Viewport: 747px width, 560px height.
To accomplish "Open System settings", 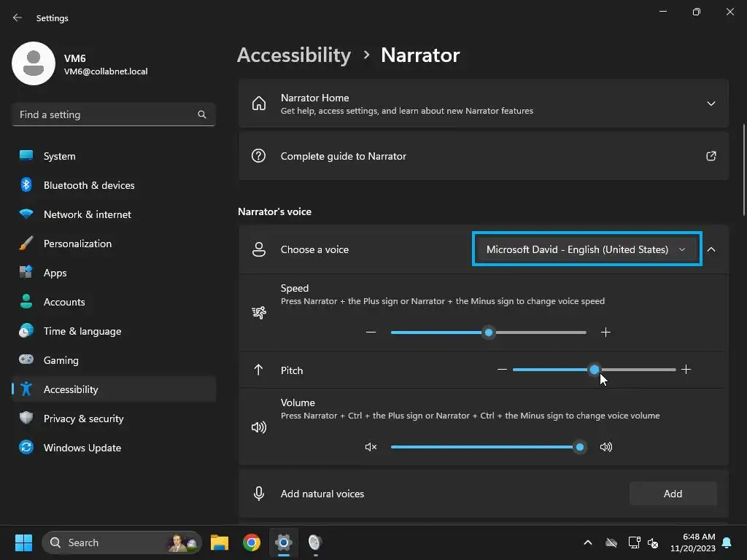I will click(x=113, y=156).
